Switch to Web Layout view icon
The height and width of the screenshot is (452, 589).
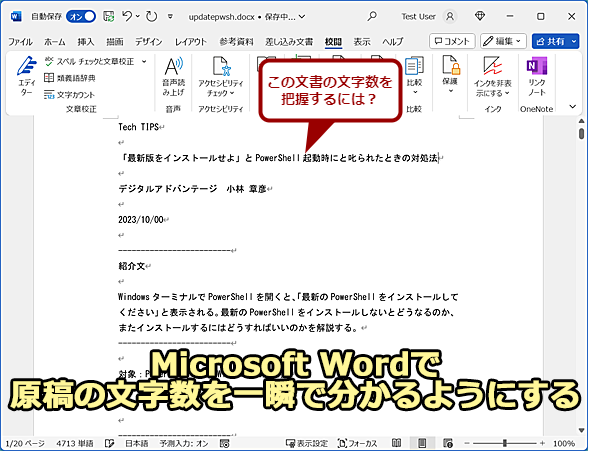[448, 443]
